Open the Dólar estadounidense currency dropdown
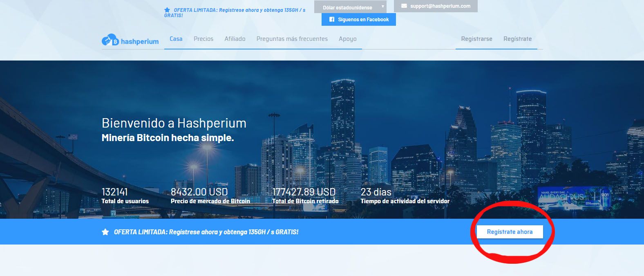The image size is (644, 276). 350,7
